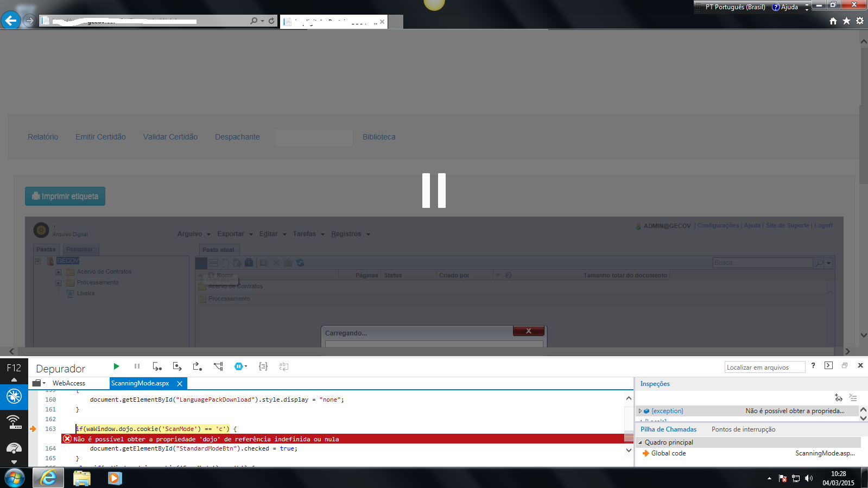Expand the Processamento tree folder
This screenshot has height=488, width=868.
point(58,283)
